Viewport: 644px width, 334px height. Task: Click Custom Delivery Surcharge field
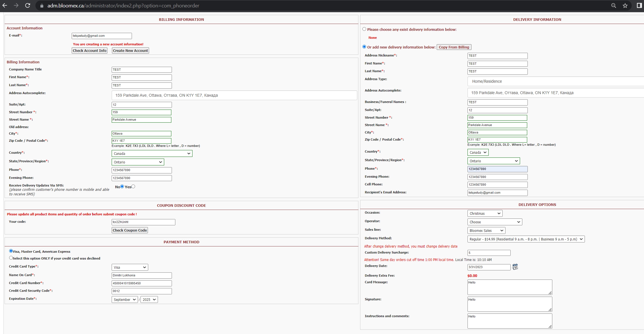(x=489, y=253)
